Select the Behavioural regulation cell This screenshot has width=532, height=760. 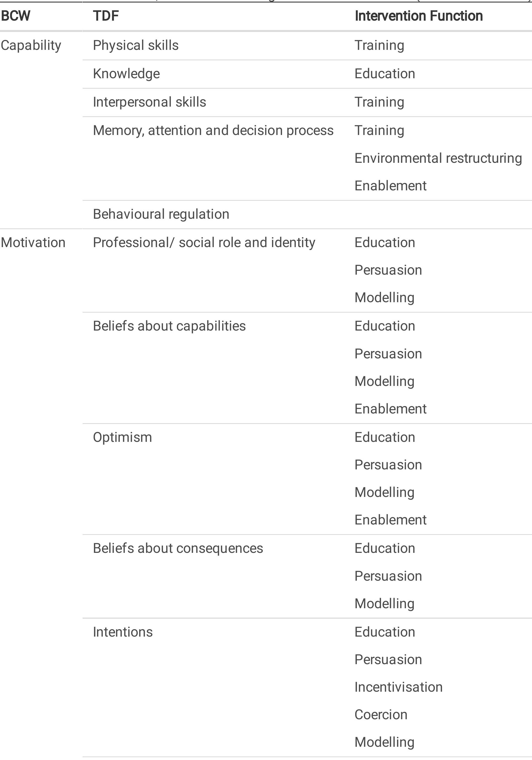161,214
